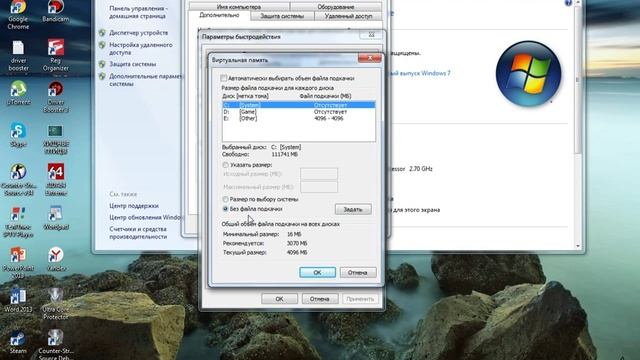Open Google Chrome desktop shortcut

click(18, 14)
